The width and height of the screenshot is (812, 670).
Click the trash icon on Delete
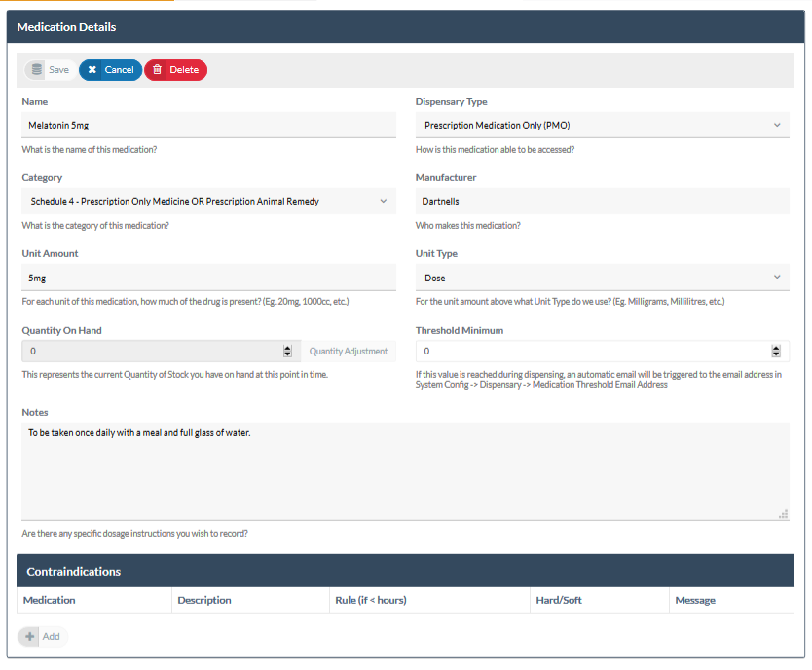[158, 70]
